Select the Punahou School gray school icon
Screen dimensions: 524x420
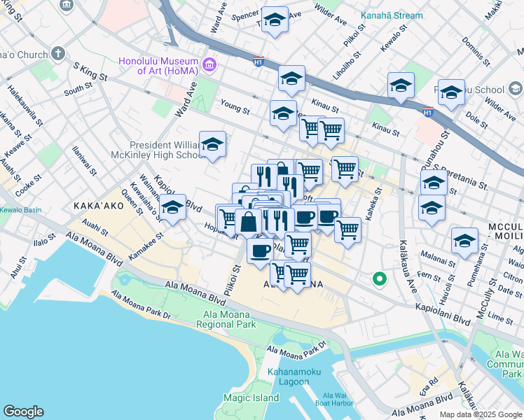tap(515, 89)
